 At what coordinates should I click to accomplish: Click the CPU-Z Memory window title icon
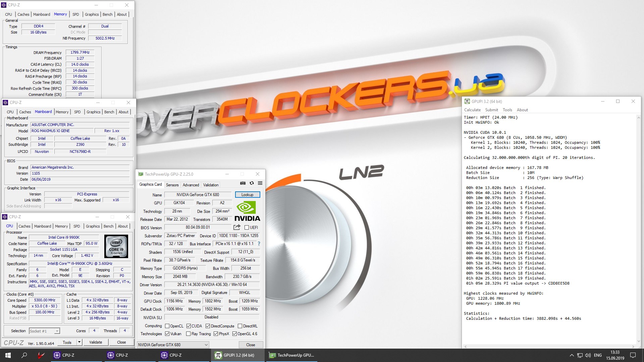pyautogui.click(x=4, y=5)
